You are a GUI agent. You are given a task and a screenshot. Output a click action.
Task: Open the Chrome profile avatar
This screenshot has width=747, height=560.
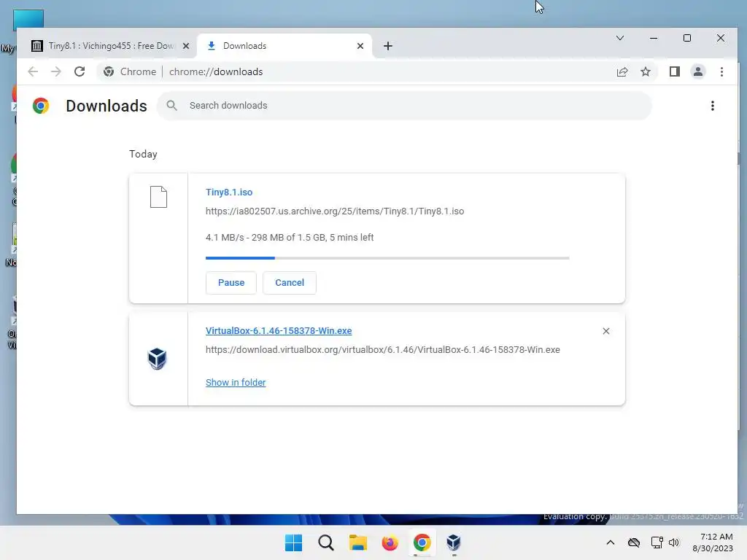(x=698, y=72)
